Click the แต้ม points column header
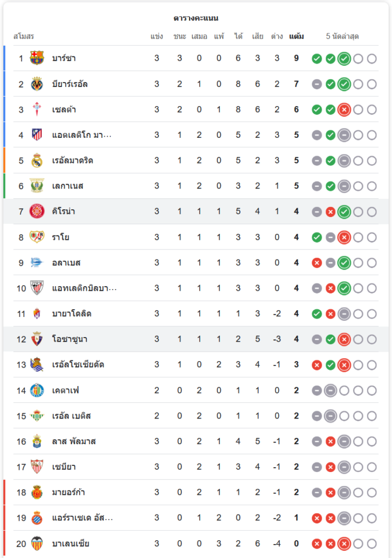 (x=297, y=37)
